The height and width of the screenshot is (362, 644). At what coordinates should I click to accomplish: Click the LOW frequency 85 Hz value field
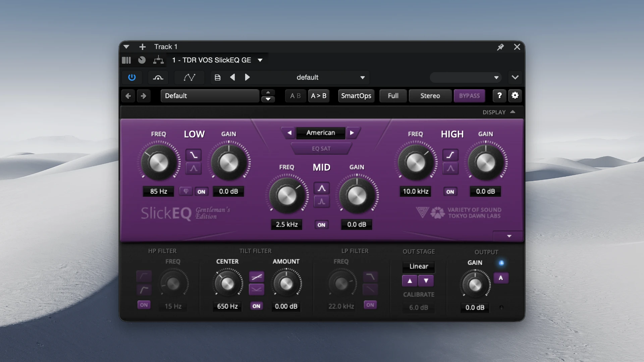pyautogui.click(x=159, y=191)
